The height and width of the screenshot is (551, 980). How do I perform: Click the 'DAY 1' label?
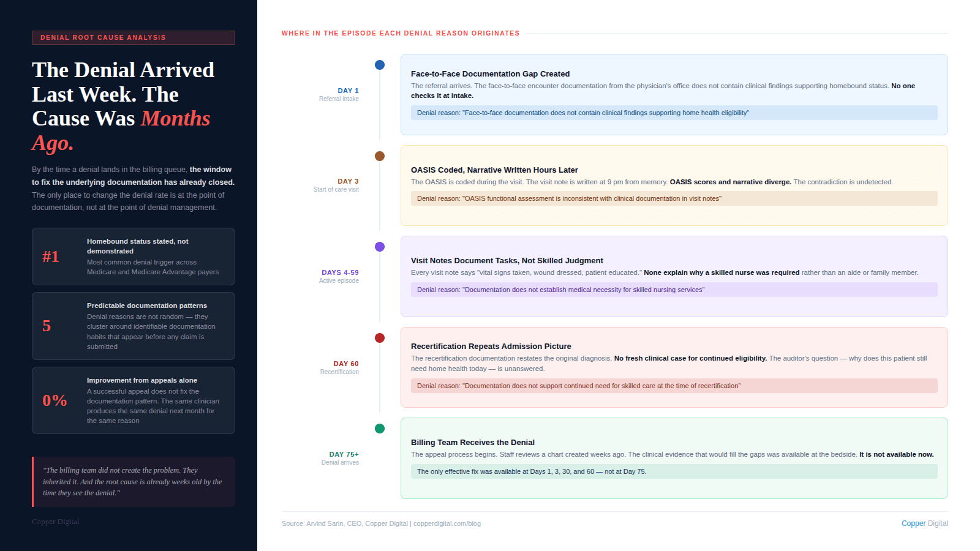348,91
